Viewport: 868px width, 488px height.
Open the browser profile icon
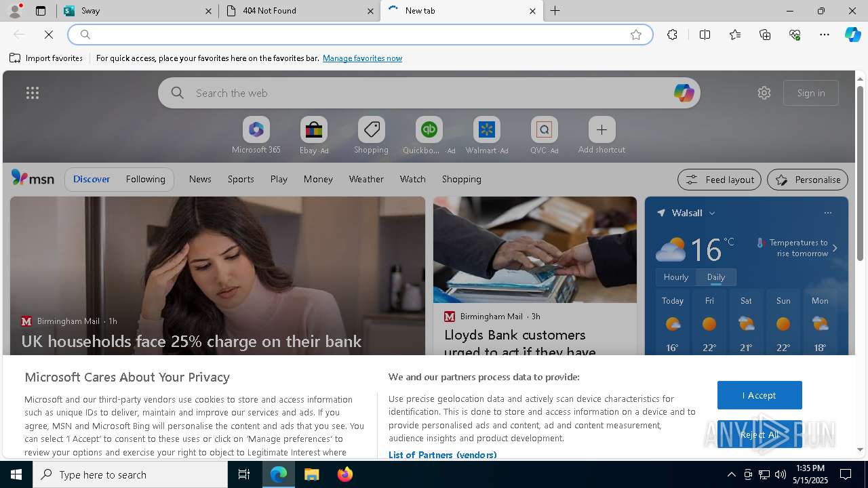(x=15, y=11)
